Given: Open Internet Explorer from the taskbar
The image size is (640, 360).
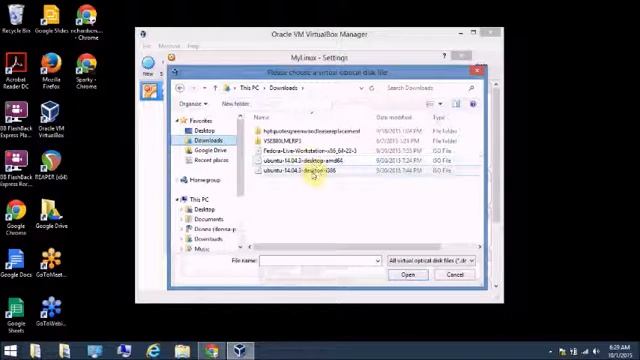Looking at the screenshot, I should tap(153, 351).
